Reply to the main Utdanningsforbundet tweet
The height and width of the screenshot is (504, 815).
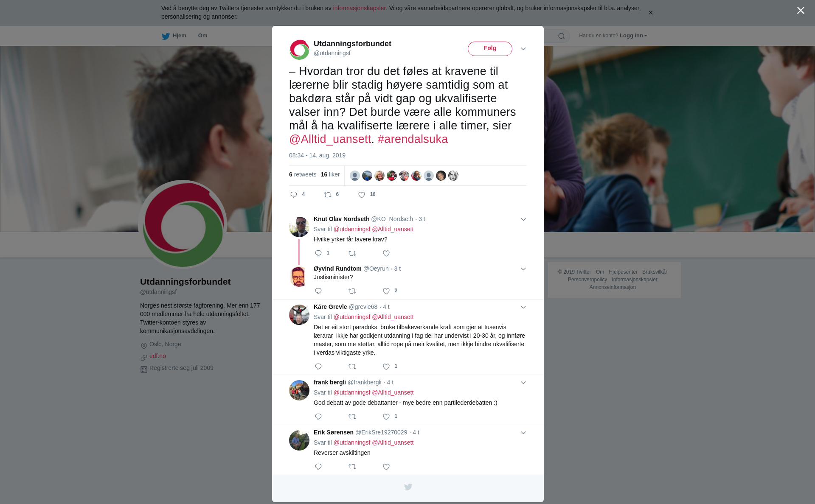[x=294, y=195]
